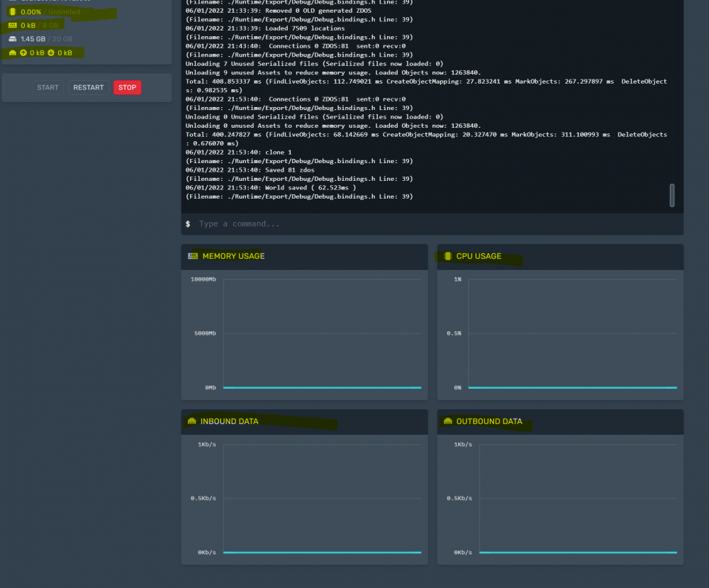Image resolution: width=709 pixels, height=588 pixels.
Task: Click the memory icon beside 0 kB
Action: point(13,26)
